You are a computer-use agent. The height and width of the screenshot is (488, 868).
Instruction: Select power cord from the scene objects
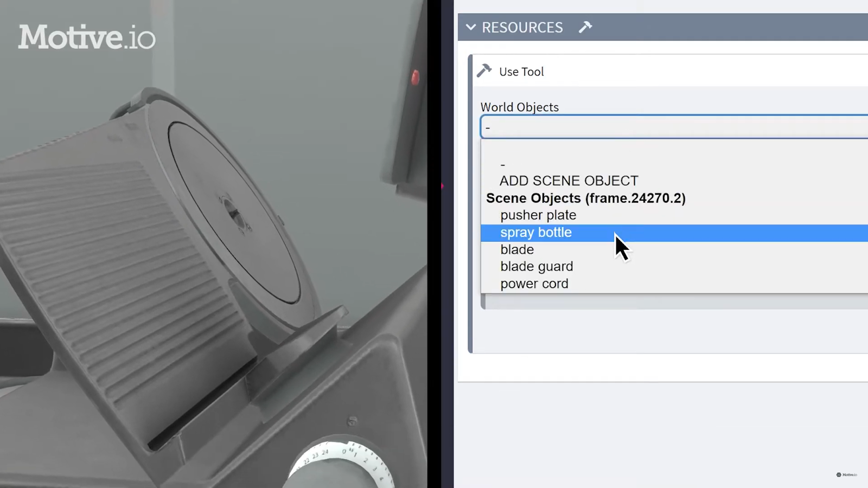click(534, 283)
